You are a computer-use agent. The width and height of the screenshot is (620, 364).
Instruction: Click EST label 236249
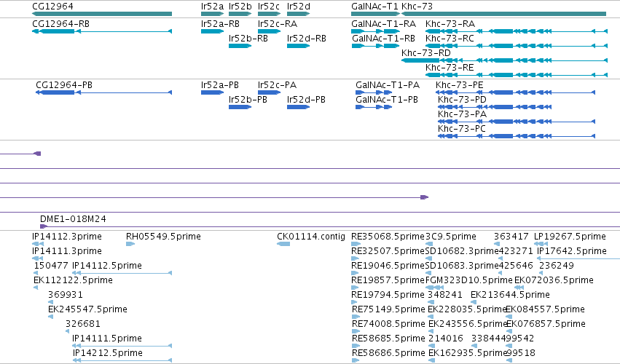tap(557, 266)
